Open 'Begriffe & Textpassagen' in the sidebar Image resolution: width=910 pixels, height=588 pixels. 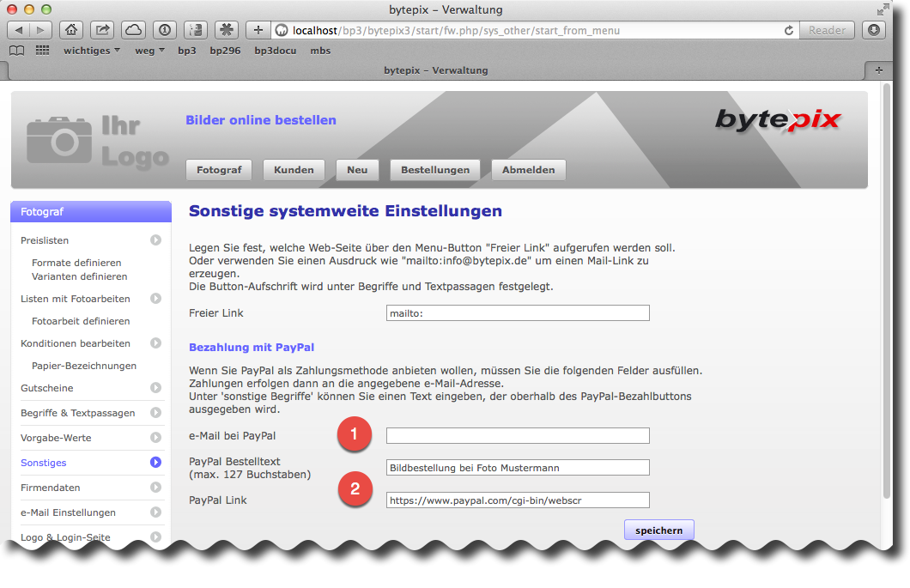[78, 413]
